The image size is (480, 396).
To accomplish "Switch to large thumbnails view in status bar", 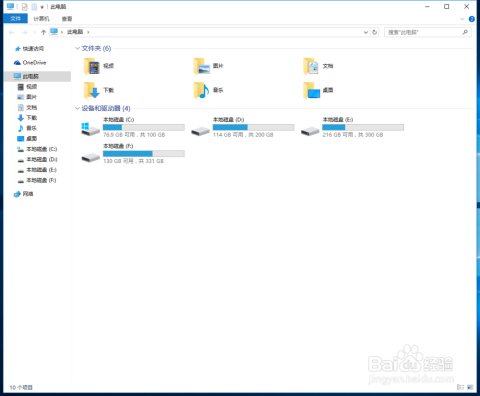I will [470, 387].
